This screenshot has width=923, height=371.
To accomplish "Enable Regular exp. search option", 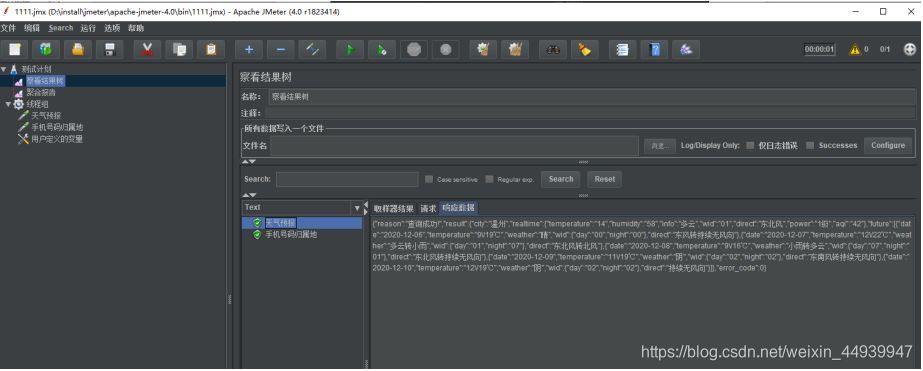I will click(489, 179).
